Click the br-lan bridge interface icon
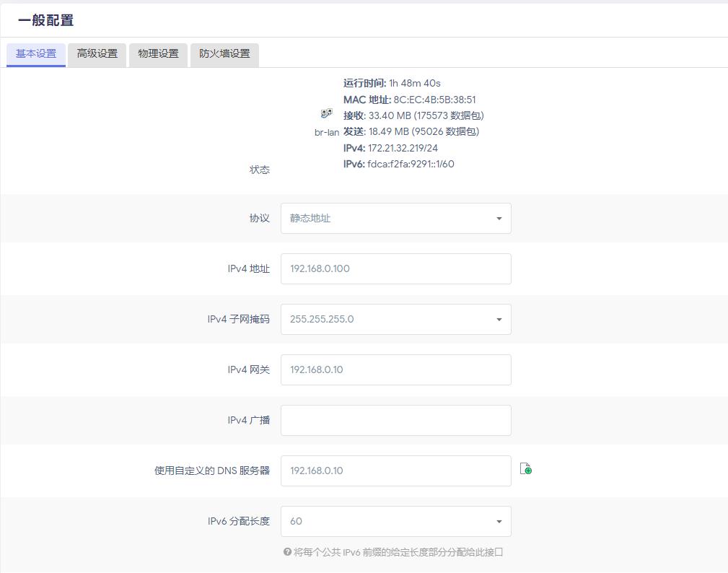The height and width of the screenshot is (573, 728). click(326, 113)
